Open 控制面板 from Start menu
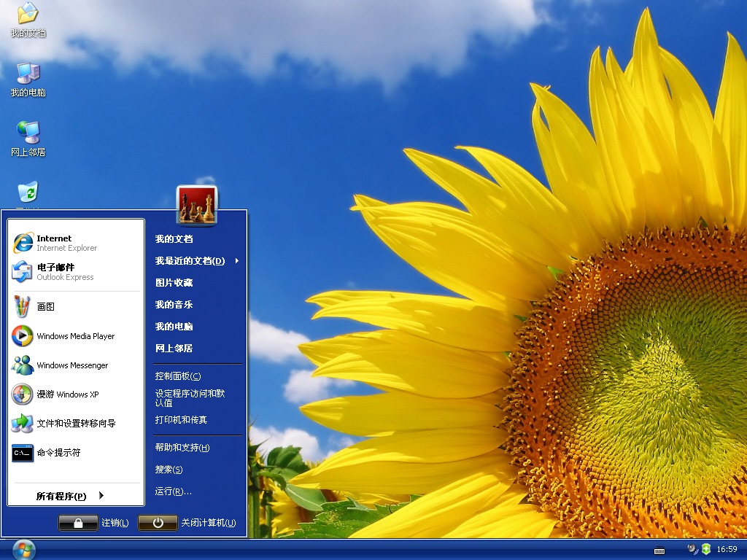The width and height of the screenshot is (747, 560). [x=177, y=376]
